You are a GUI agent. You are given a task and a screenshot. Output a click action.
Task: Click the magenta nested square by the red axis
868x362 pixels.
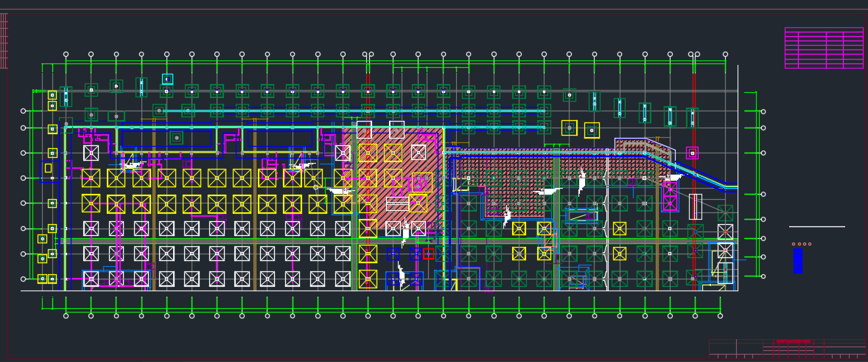[692, 153]
